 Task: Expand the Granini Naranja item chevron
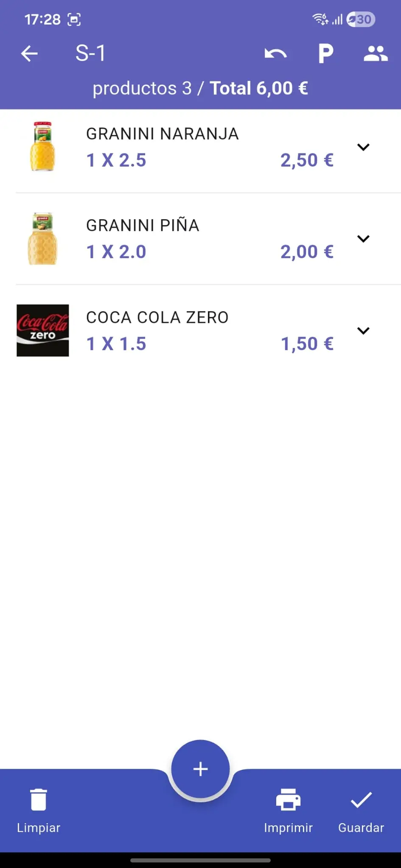tap(363, 147)
